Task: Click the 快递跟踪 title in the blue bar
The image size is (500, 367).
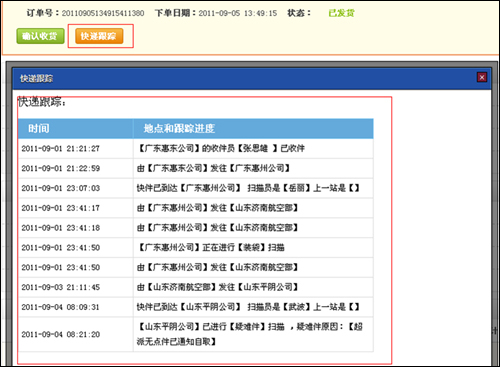Action: [36, 79]
